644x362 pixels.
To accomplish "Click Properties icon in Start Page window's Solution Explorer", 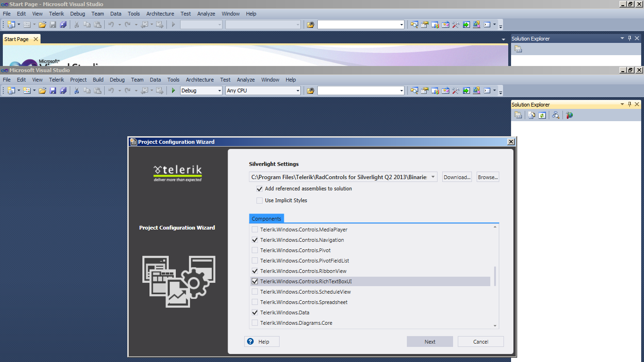I will [x=518, y=49].
